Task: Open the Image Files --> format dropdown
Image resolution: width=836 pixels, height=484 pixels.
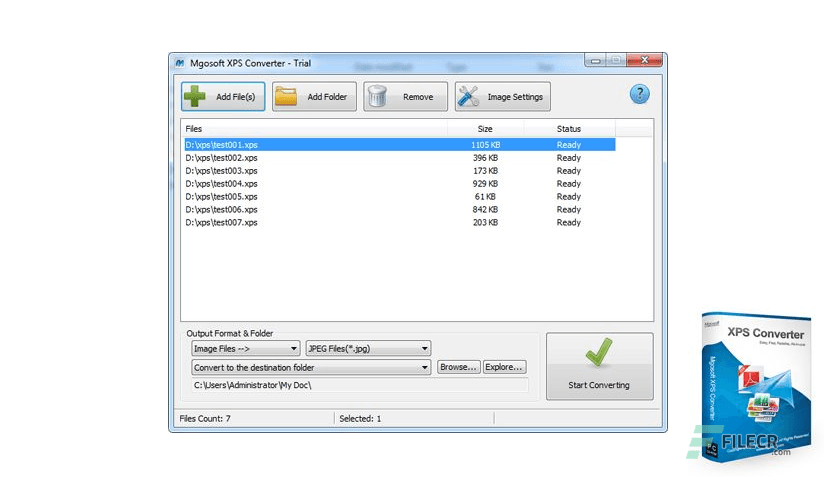Action: coord(245,349)
